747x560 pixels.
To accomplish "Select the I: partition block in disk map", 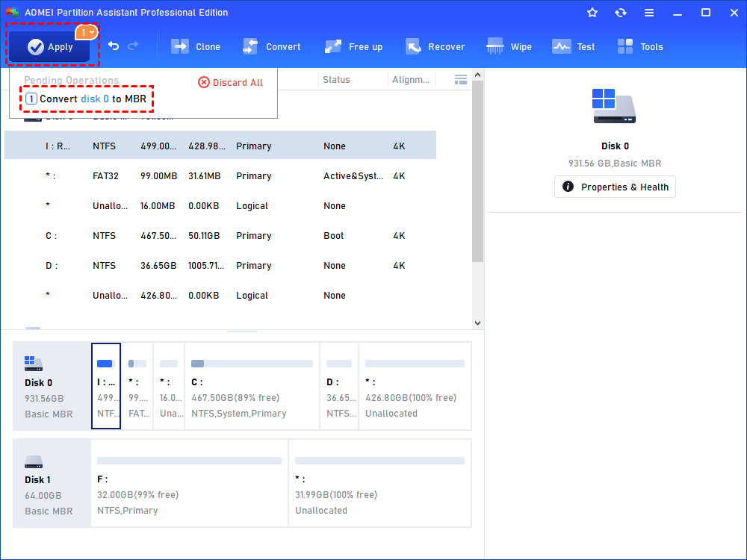I will (106, 386).
